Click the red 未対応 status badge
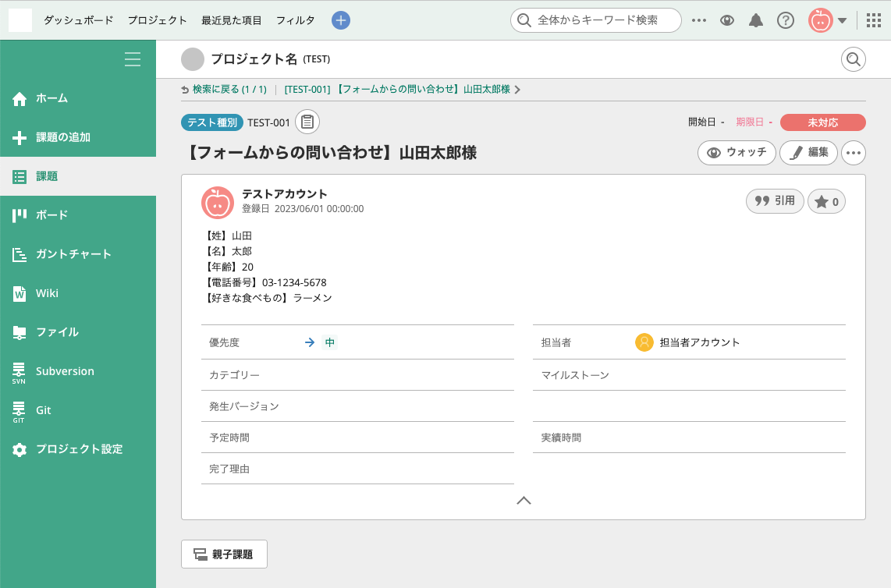The width and height of the screenshot is (891, 588). (822, 122)
